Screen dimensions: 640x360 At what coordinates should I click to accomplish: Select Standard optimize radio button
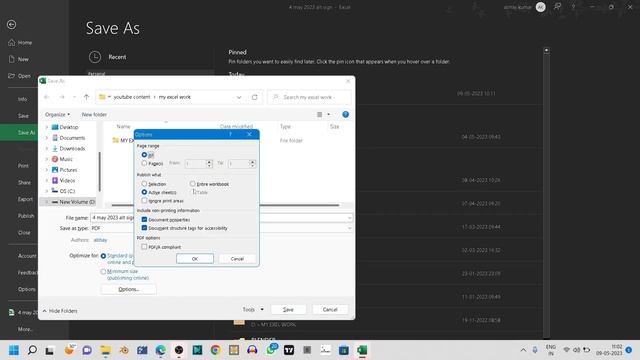tap(103, 256)
